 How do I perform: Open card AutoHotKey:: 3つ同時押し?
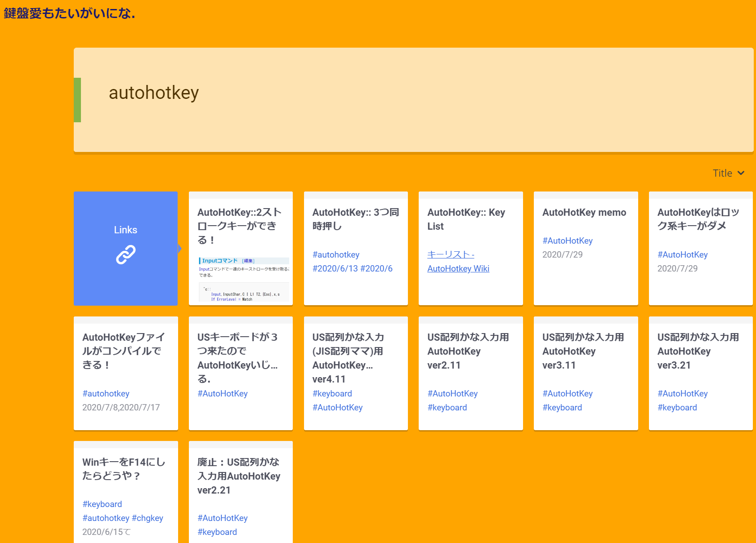point(356,249)
